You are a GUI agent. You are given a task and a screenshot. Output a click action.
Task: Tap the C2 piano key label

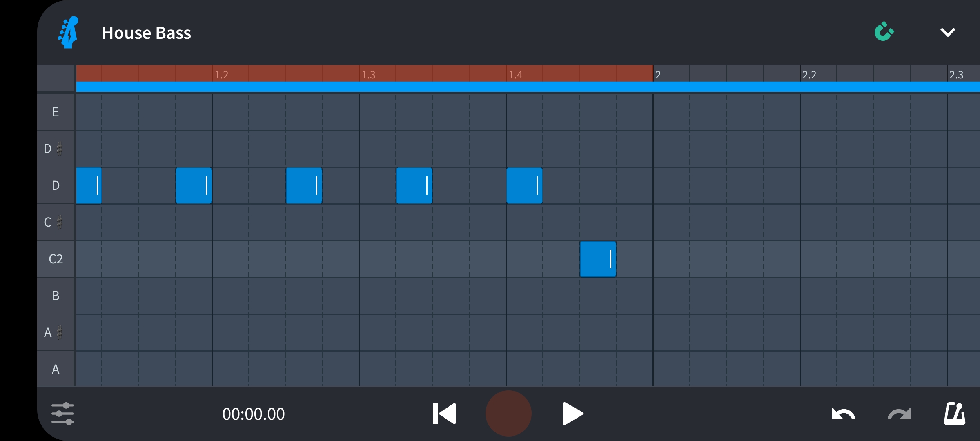[x=56, y=259]
